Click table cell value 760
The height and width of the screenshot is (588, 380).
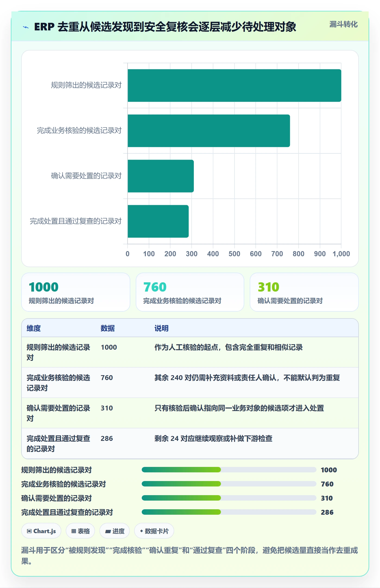(107, 378)
